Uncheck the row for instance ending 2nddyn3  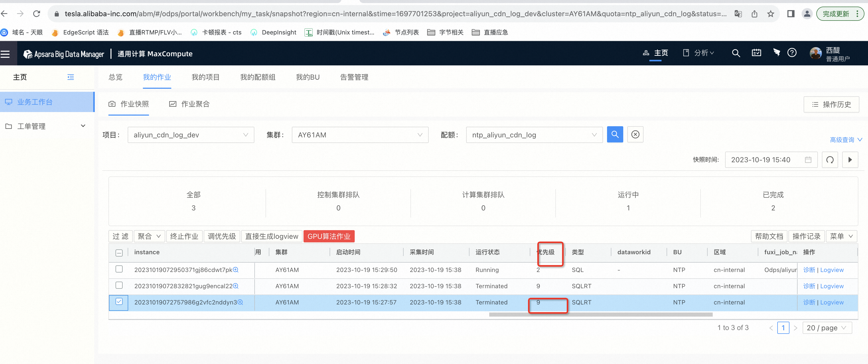point(119,301)
